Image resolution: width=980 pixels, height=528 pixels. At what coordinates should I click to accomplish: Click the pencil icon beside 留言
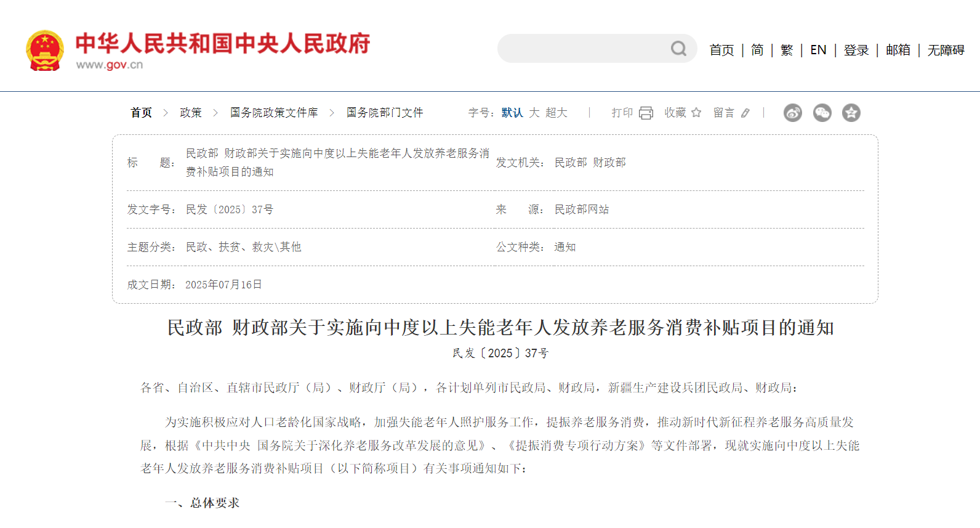[x=745, y=113]
